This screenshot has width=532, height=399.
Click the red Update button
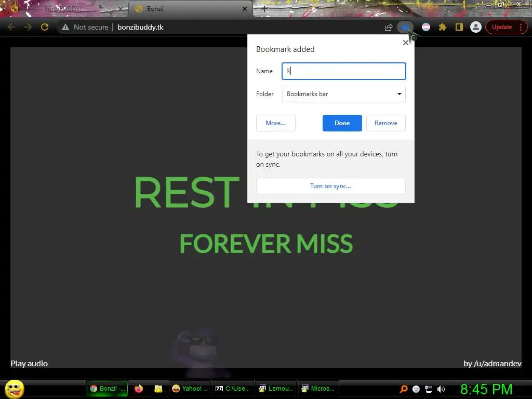click(x=502, y=27)
